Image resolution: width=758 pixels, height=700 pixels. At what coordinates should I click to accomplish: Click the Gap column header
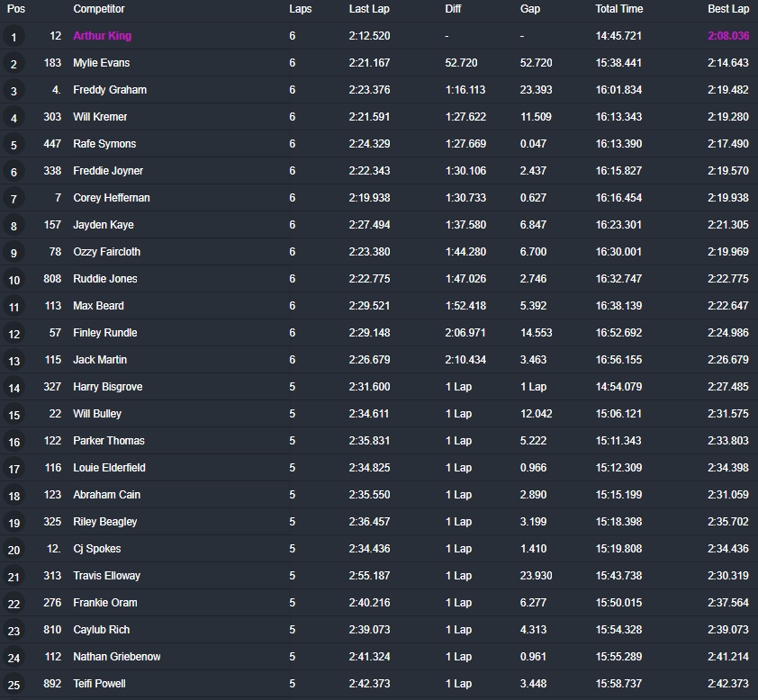click(x=530, y=9)
